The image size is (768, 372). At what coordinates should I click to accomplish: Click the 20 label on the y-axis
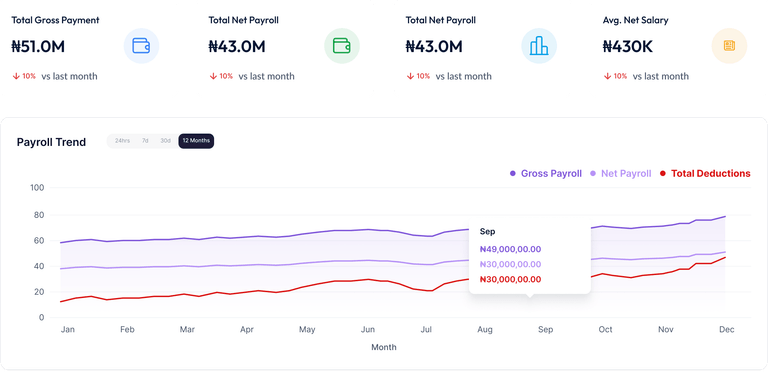[x=39, y=292]
